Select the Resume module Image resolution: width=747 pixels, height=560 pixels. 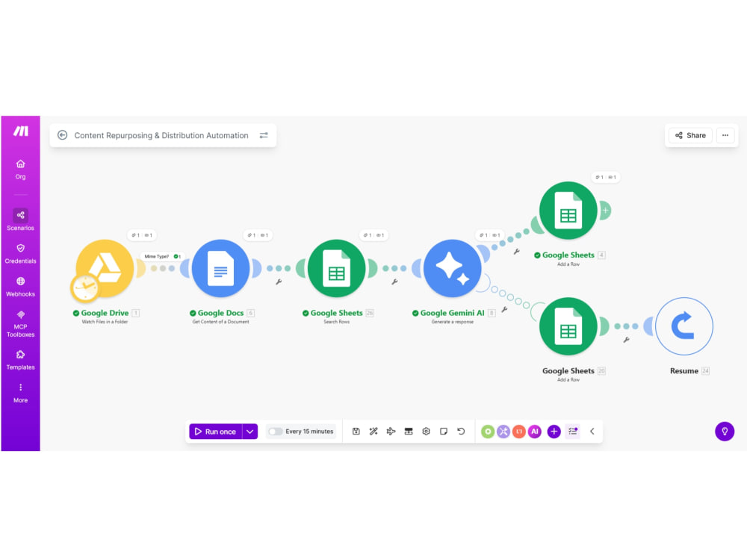(x=684, y=326)
